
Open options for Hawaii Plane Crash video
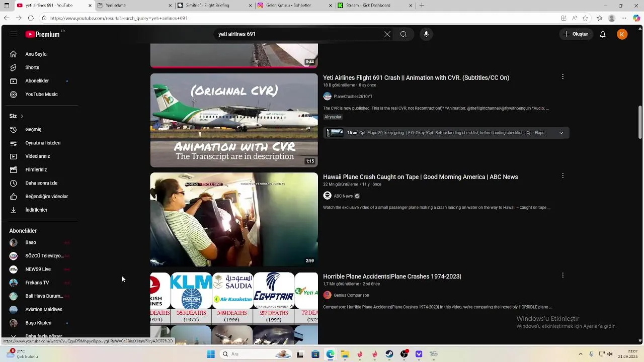[562, 176]
